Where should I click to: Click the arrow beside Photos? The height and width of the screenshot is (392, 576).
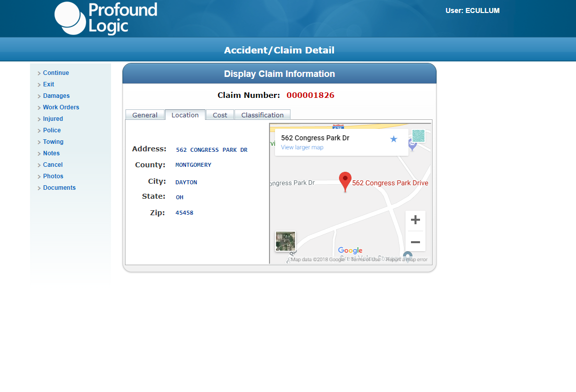click(39, 177)
